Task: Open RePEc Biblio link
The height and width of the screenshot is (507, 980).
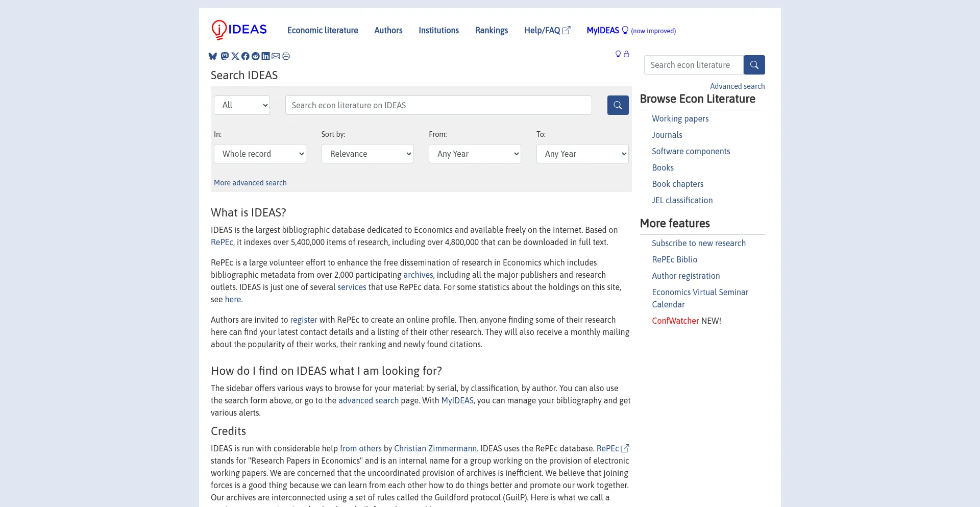Action: [675, 259]
